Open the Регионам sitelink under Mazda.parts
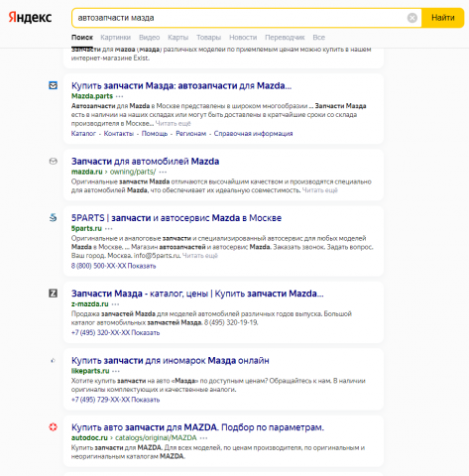Image resolution: width=469 pixels, height=476 pixels. click(190, 134)
